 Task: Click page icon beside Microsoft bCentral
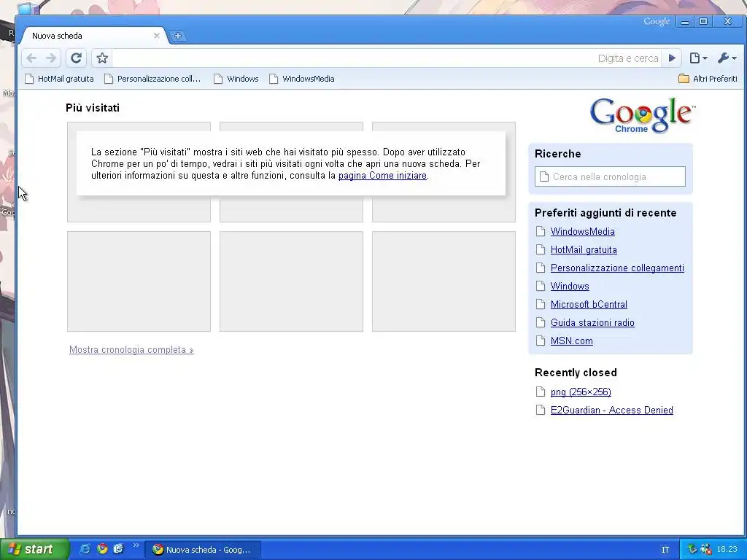[x=541, y=304]
